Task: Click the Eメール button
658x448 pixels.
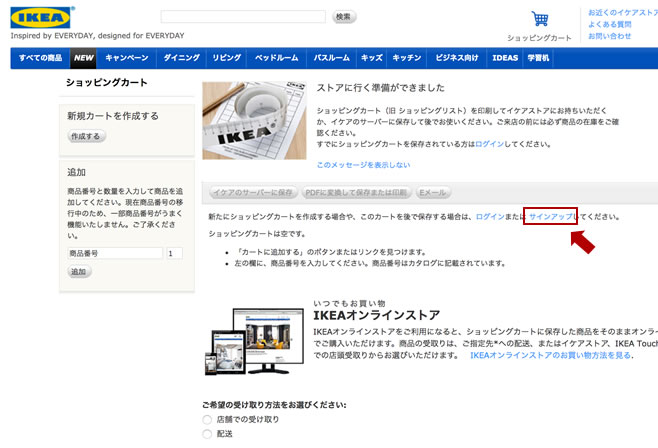Action: [433, 193]
